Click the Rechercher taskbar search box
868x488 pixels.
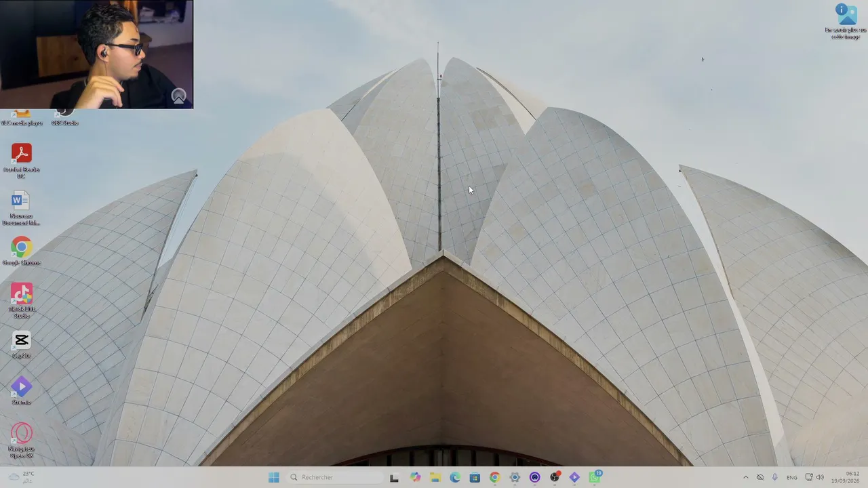(334, 477)
